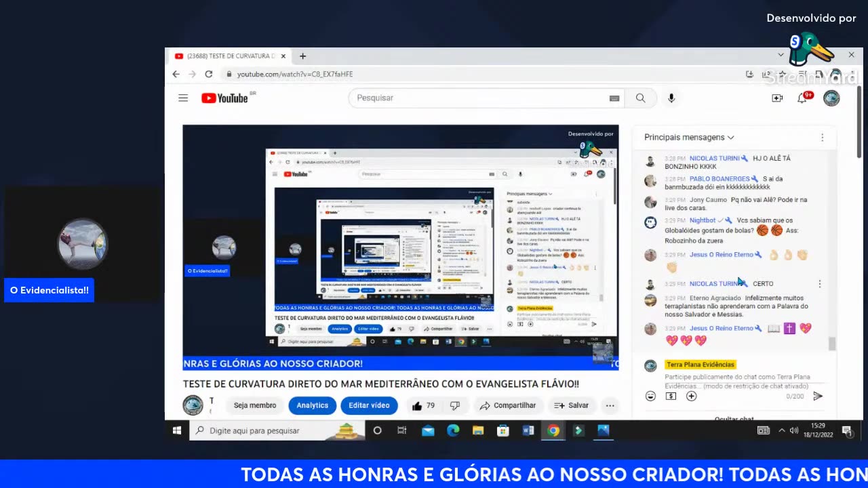The image size is (868, 488).
Task: Click the plus icon in chat input
Action: click(691, 396)
